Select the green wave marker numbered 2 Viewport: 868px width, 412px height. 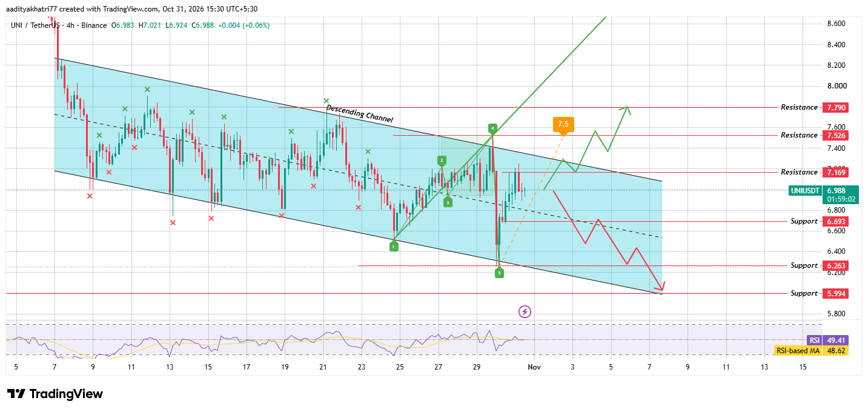pyautogui.click(x=442, y=161)
